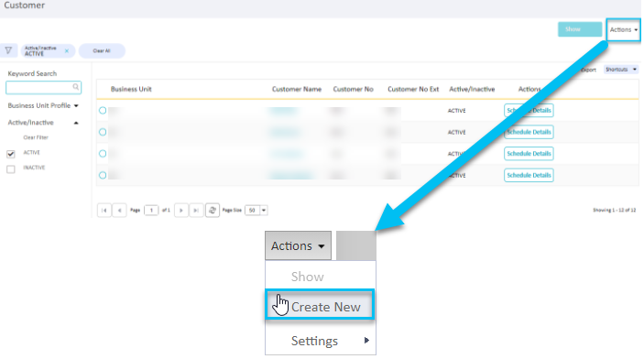
Task: Go to the first page of results
Action: [x=104, y=211]
